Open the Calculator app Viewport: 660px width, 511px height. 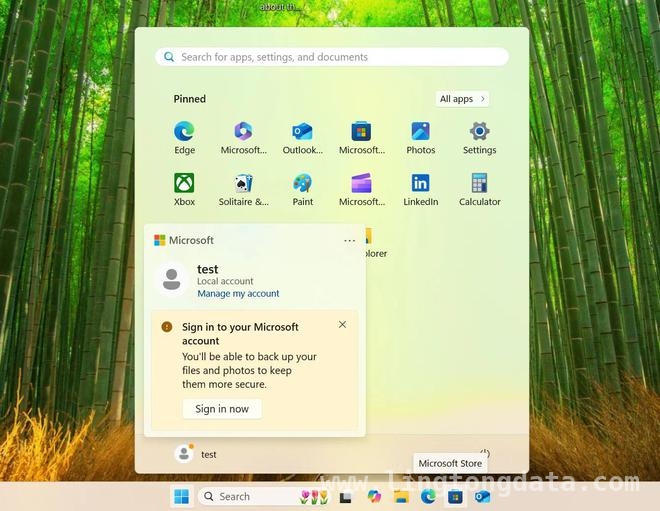click(x=479, y=190)
